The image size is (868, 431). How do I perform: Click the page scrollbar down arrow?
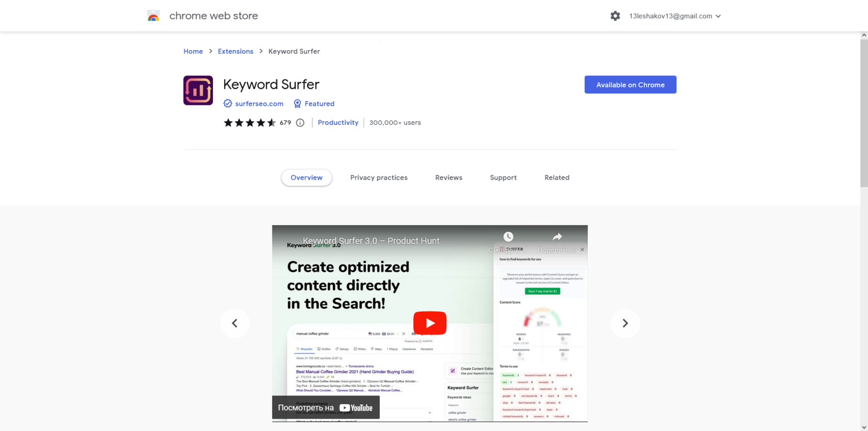(x=864, y=427)
